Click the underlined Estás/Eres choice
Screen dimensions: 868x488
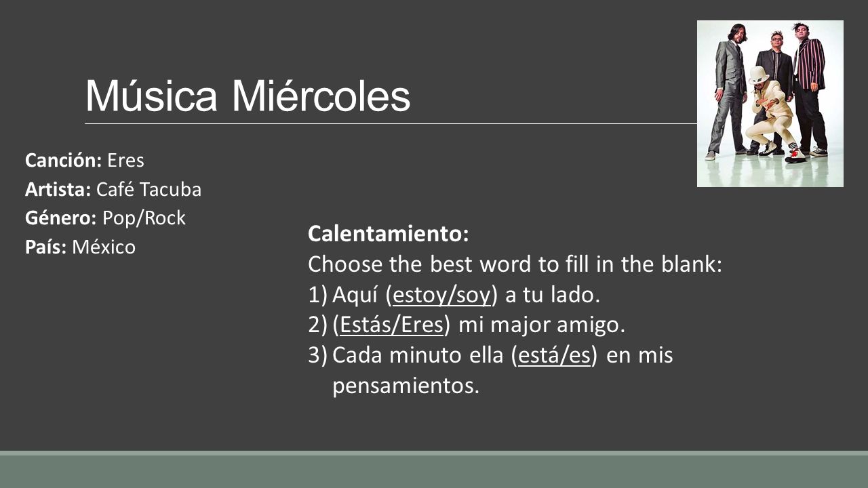(391, 325)
